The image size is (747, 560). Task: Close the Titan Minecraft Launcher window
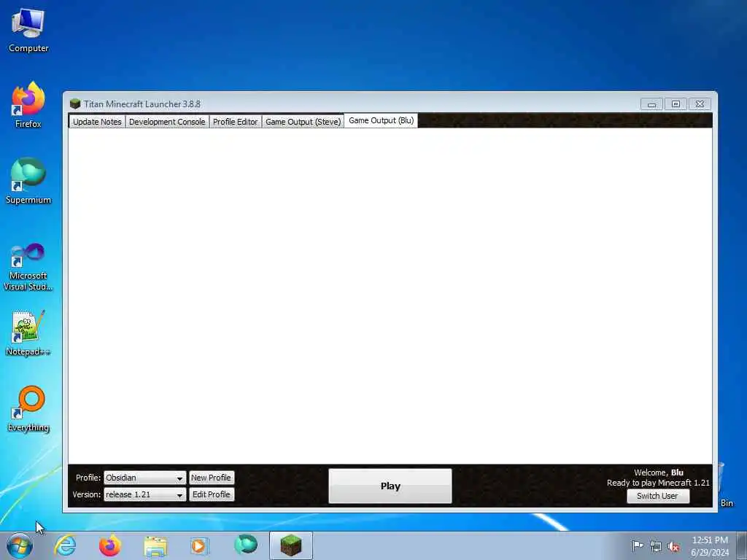(x=700, y=104)
